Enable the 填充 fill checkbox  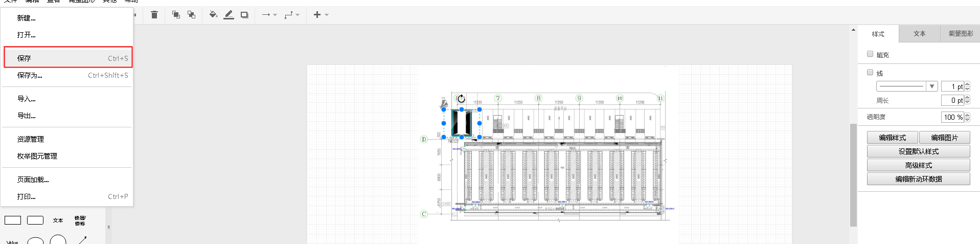[870, 54]
